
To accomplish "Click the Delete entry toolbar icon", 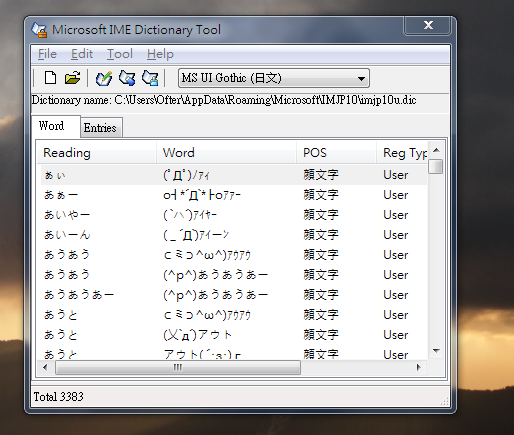I will coord(150,78).
